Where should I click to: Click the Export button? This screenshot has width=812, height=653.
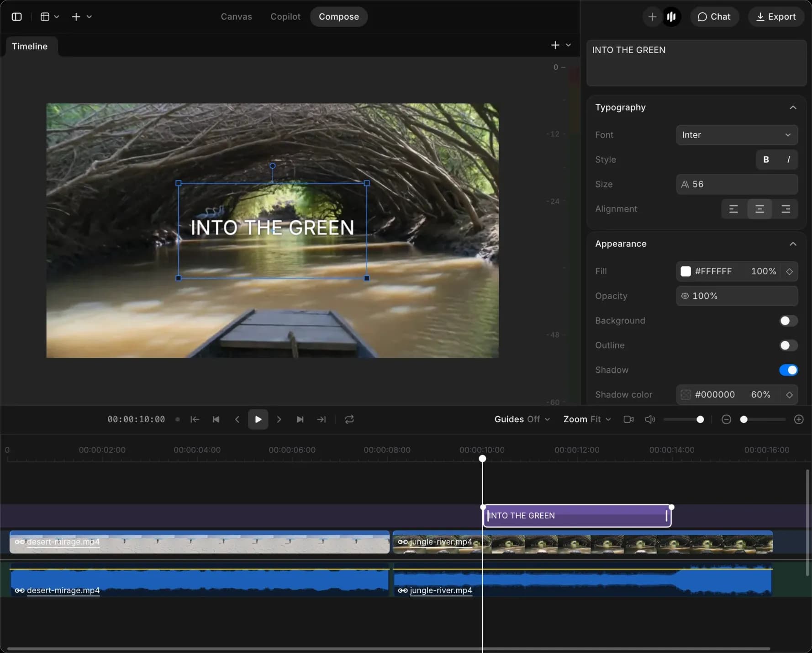point(775,16)
